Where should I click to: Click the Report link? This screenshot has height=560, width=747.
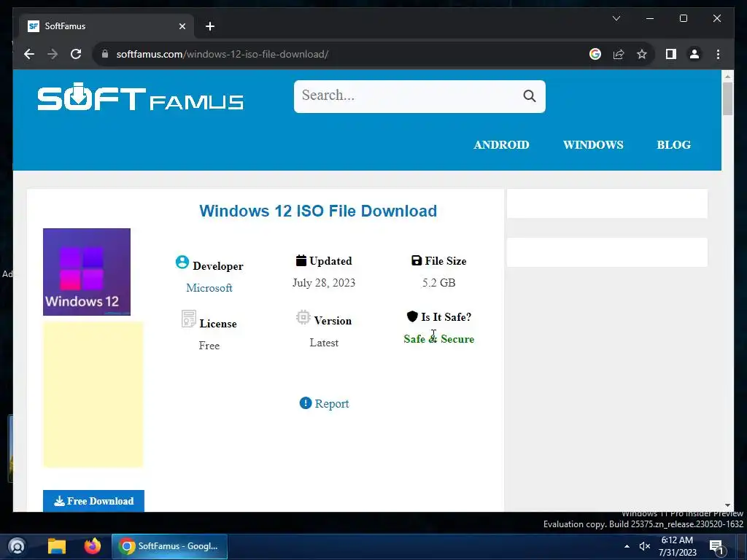point(332,404)
